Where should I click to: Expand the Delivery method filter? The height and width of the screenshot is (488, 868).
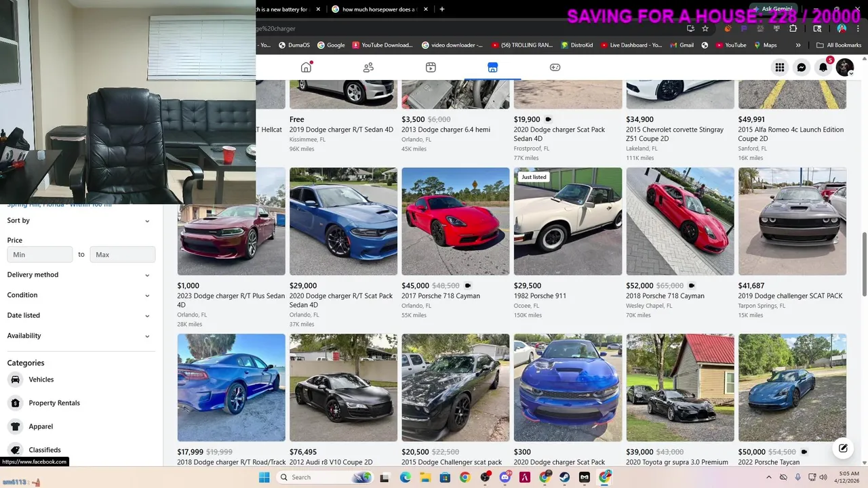tap(79, 274)
